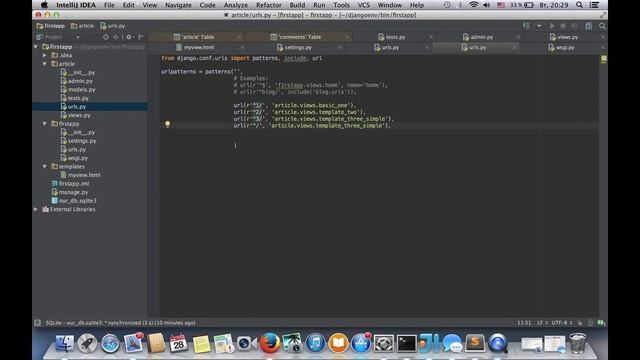Viewport: 640px width, 360px height.
Task: Open the Trash in the dock
Action: [x=578, y=343]
